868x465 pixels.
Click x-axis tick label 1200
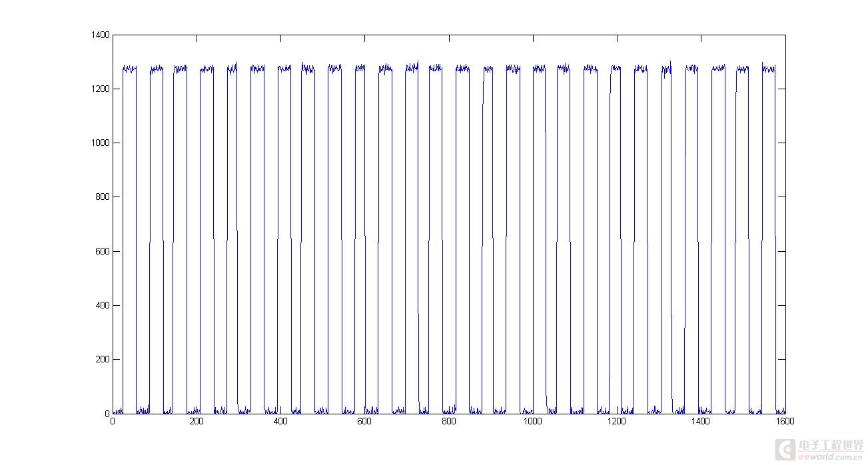[x=617, y=422]
